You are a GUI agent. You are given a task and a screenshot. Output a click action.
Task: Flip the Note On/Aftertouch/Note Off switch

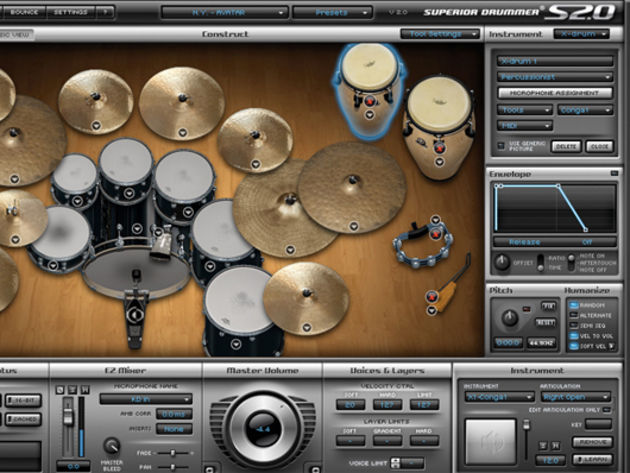(571, 262)
